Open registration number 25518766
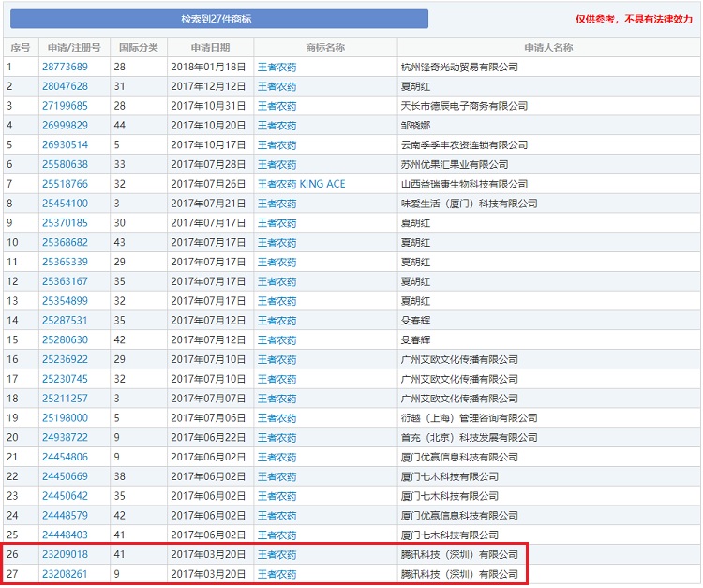This screenshot has height=588, width=703. [65, 184]
